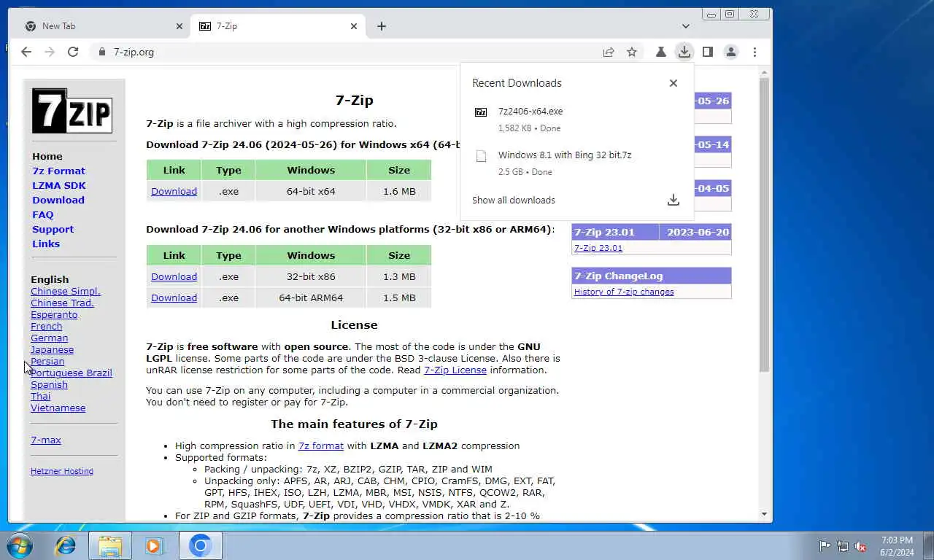Viewport: 934px width, 560px height.
Task: Launch Internet Explorer from taskbar
Action: [66, 545]
